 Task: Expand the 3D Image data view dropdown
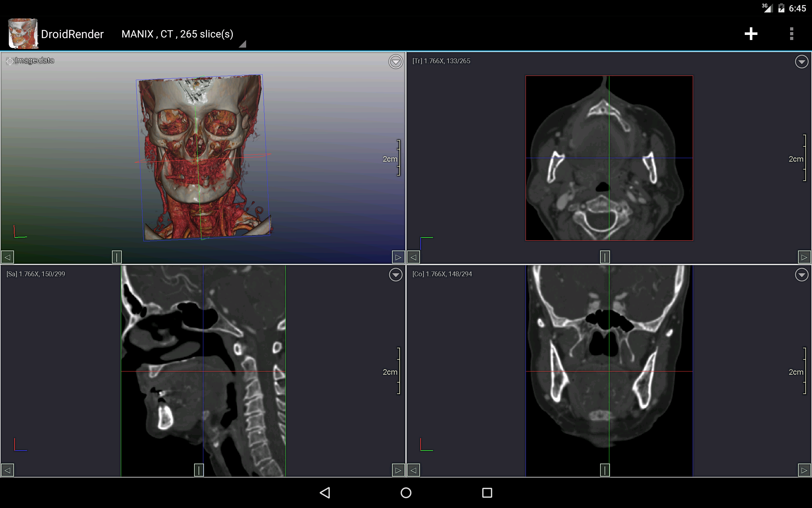tap(396, 62)
